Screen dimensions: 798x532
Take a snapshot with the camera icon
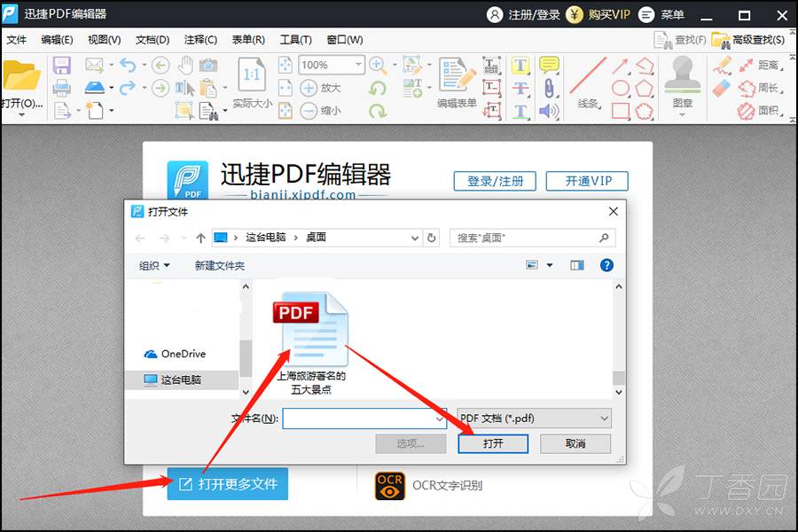[208, 65]
